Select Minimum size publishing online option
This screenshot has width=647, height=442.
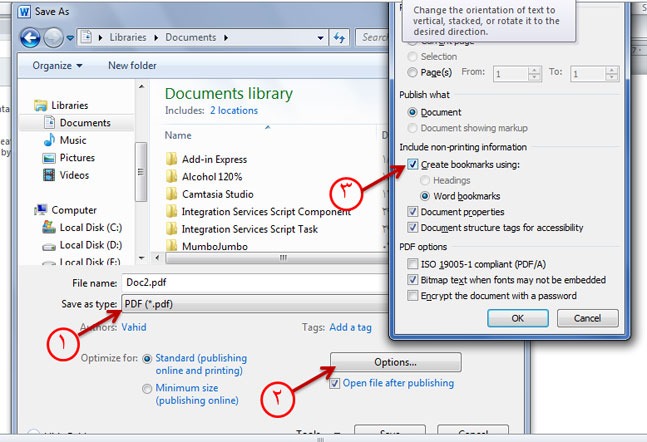(147, 389)
